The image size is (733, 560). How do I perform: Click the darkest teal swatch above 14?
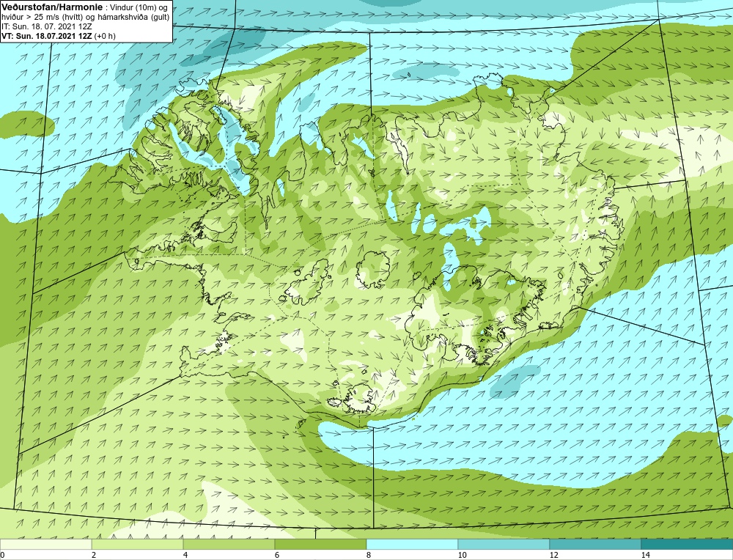click(688, 544)
